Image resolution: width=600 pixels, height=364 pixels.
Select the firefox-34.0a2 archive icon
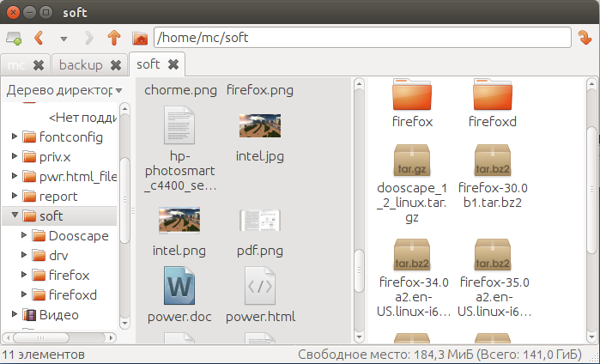(x=412, y=255)
